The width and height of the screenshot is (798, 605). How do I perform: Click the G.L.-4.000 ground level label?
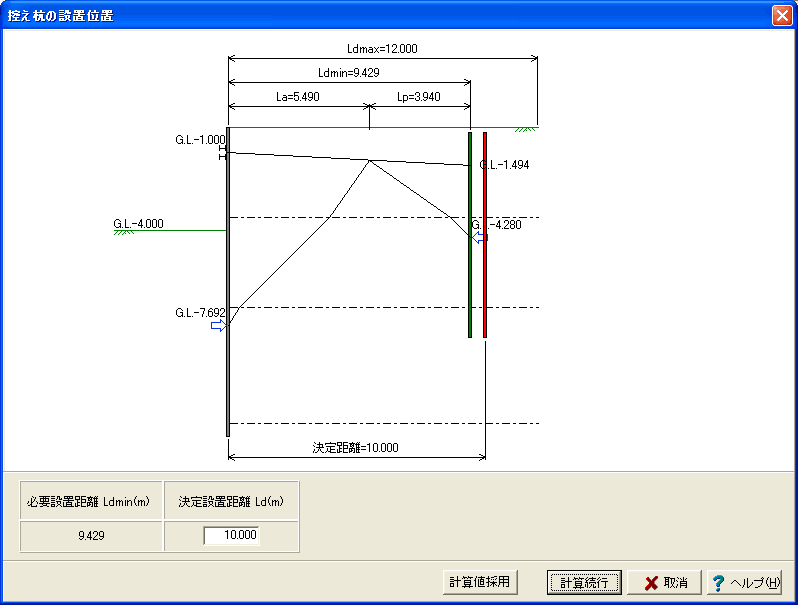click(x=138, y=224)
